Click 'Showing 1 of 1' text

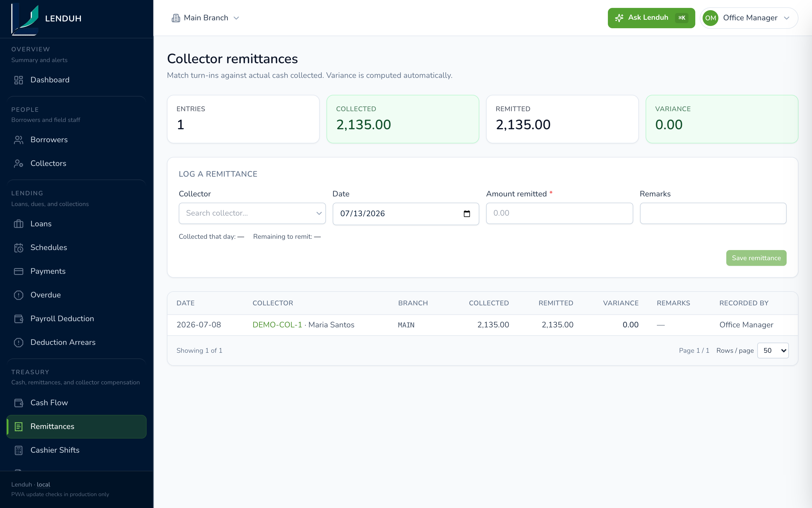click(199, 351)
